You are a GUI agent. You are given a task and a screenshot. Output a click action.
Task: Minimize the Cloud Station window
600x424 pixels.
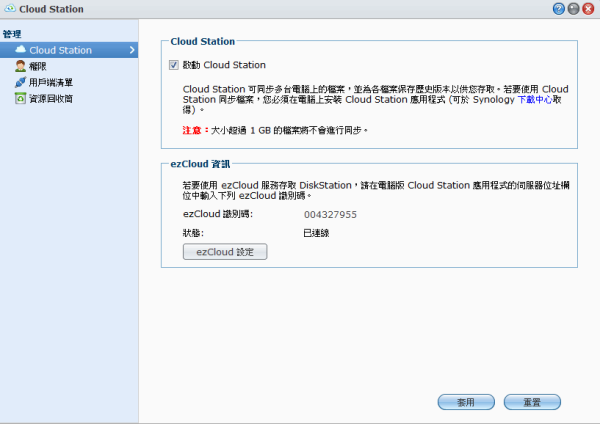(x=573, y=9)
